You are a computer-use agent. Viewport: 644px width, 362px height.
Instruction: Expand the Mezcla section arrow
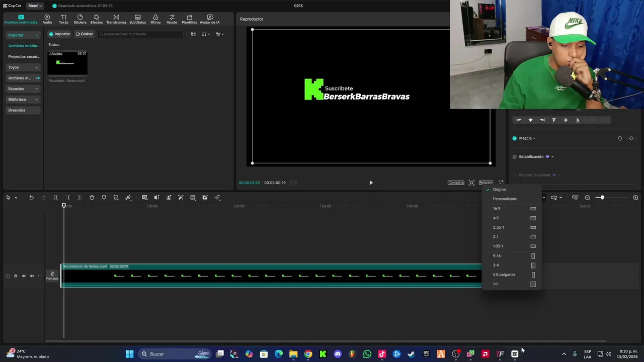[534, 138]
